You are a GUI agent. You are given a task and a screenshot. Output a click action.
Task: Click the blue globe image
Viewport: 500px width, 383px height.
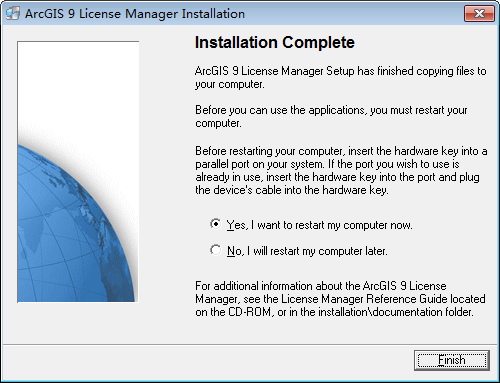click(x=78, y=172)
